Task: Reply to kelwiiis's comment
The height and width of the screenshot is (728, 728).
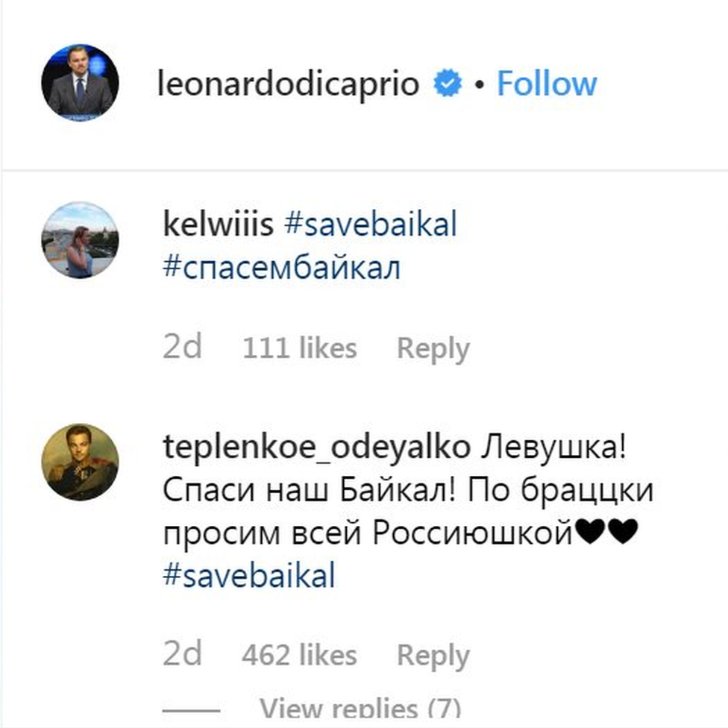Action: point(432,346)
